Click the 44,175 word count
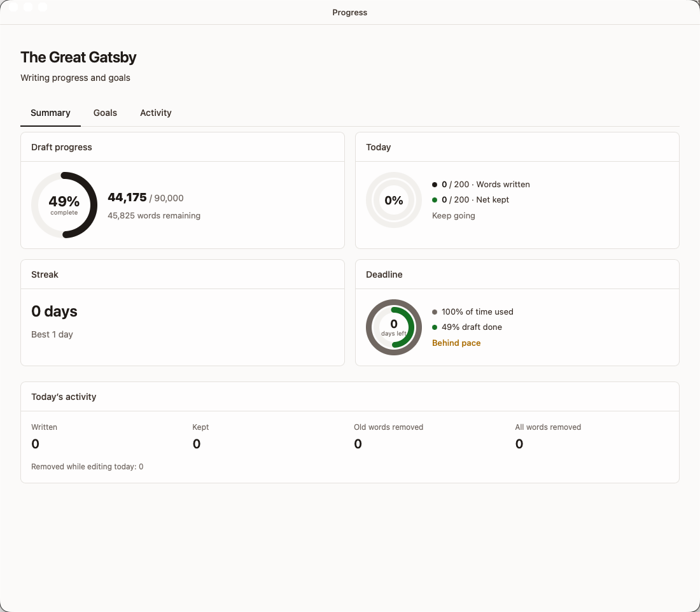 tap(127, 197)
